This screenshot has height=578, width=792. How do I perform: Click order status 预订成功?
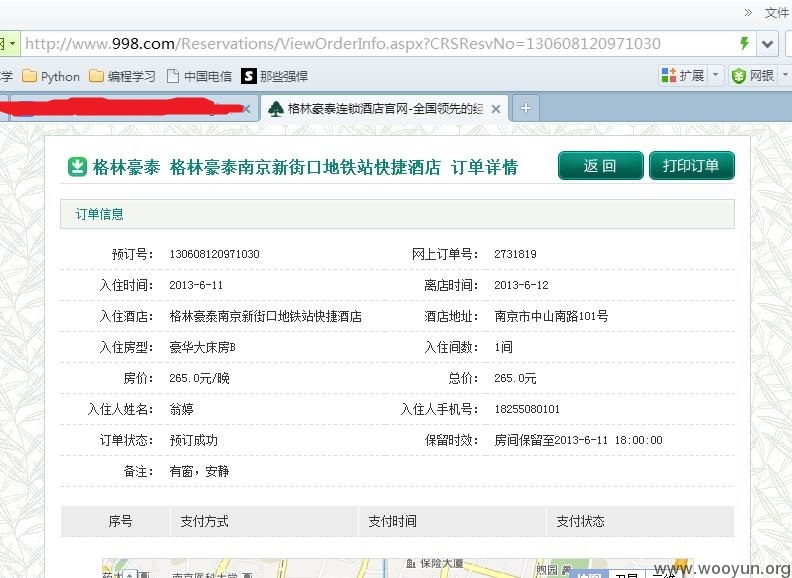coord(193,440)
